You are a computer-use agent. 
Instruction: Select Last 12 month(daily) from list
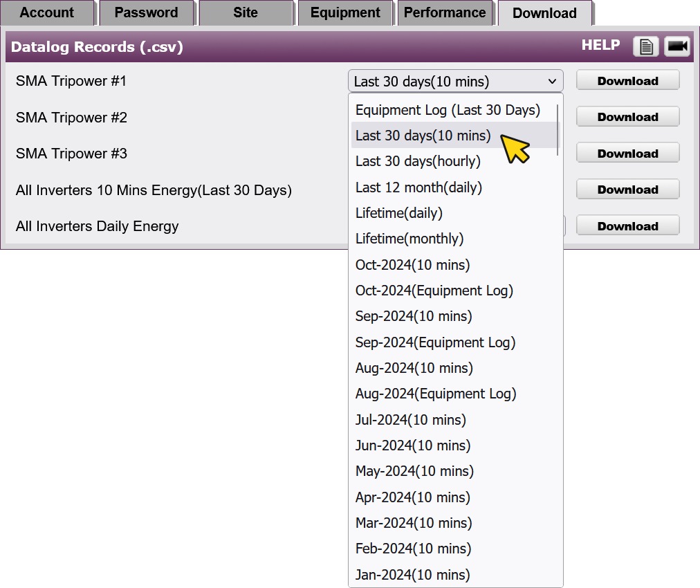tap(418, 187)
